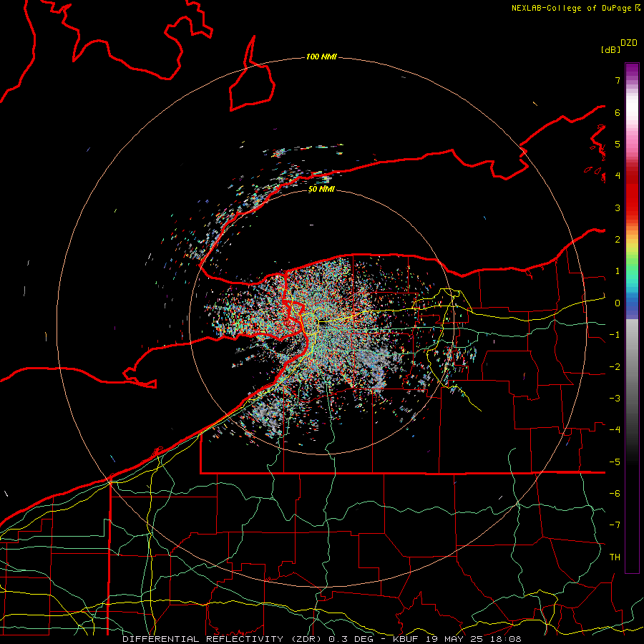644x644 pixels.
Task: Click the 3 value on color scale
Action: point(618,208)
